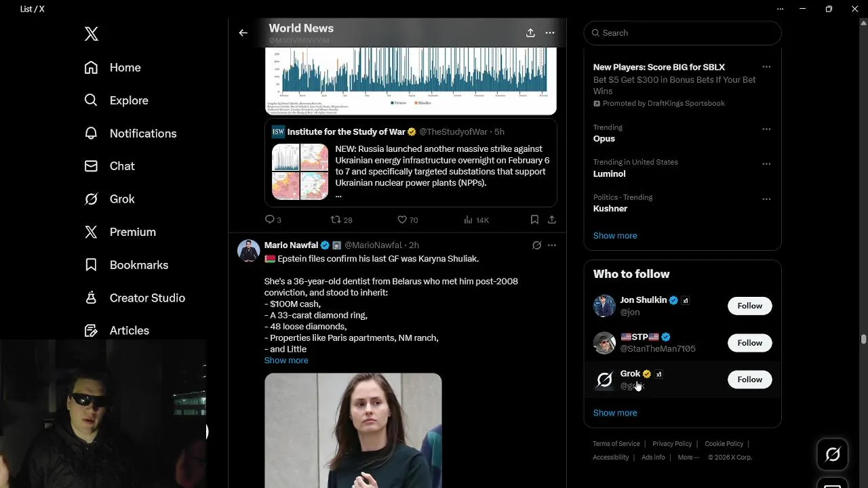Follow Jon Shulkin

pyautogui.click(x=749, y=306)
